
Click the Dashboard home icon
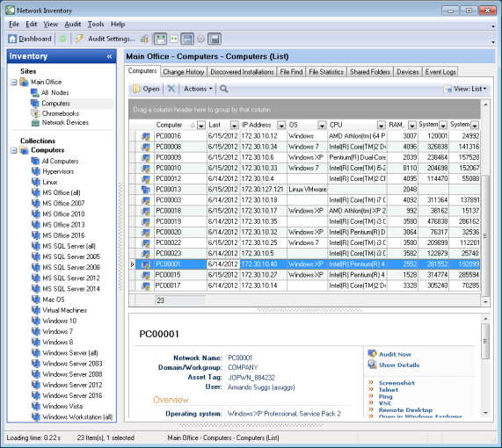(x=12, y=39)
